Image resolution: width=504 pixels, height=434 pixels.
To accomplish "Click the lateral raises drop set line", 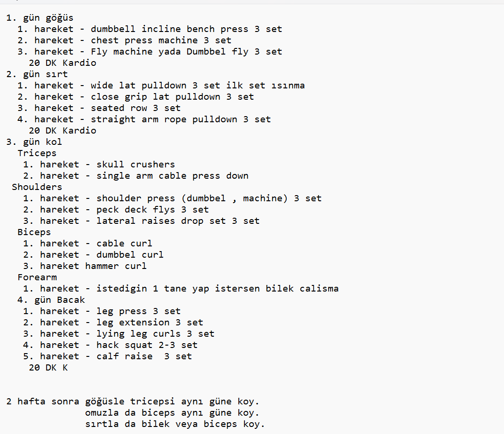I will pyautogui.click(x=142, y=221).
